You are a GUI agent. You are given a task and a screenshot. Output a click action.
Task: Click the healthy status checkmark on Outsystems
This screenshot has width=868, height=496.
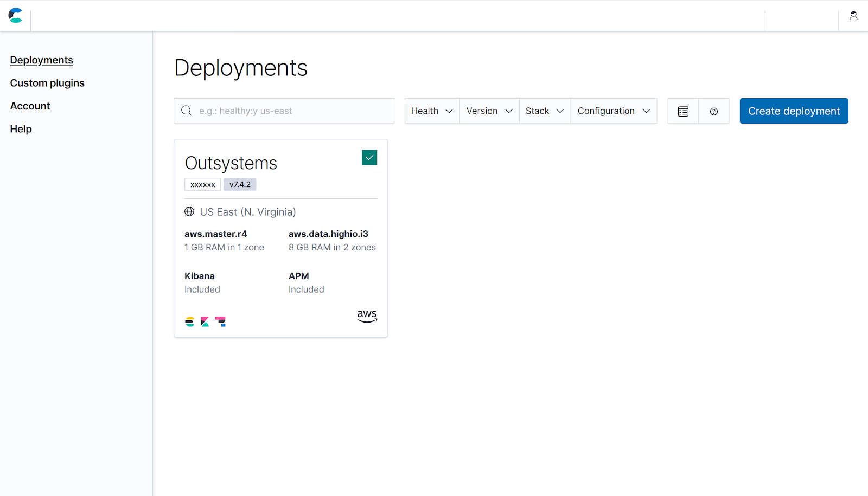(369, 158)
